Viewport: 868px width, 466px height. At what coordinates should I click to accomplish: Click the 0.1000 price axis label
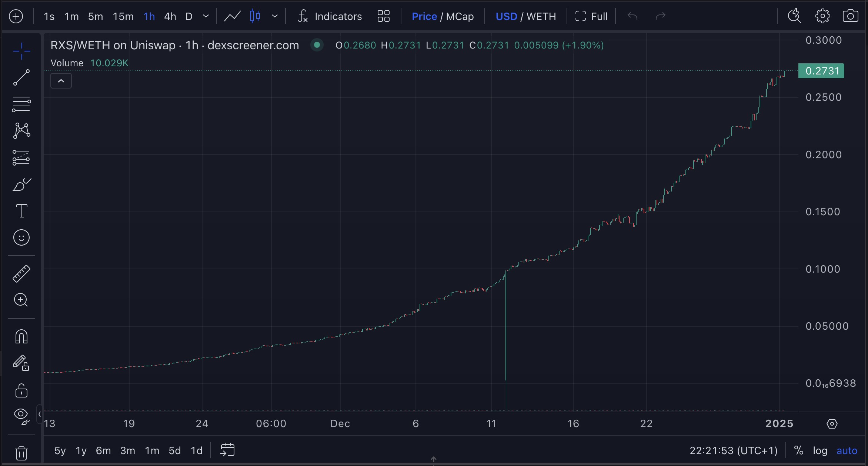pyautogui.click(x=823, y=269)
